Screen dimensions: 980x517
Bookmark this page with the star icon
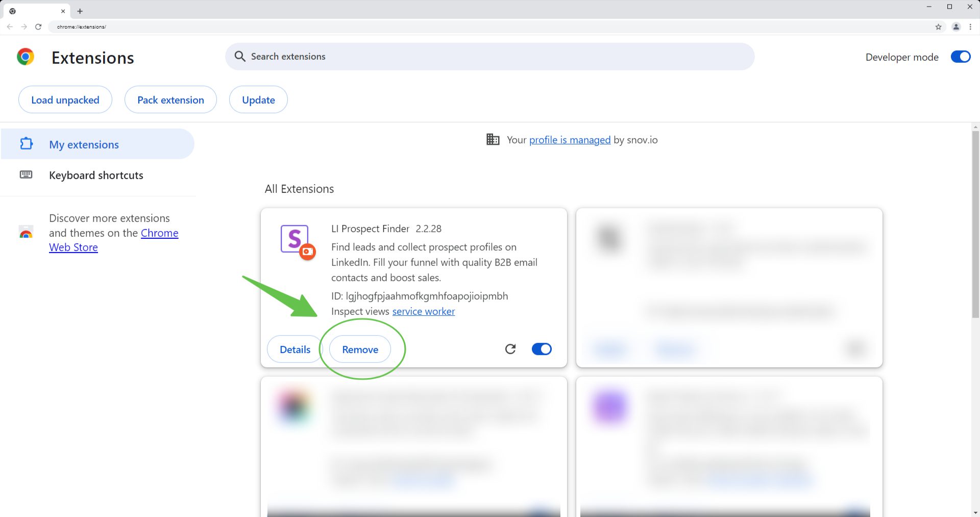tap(938, 27)
